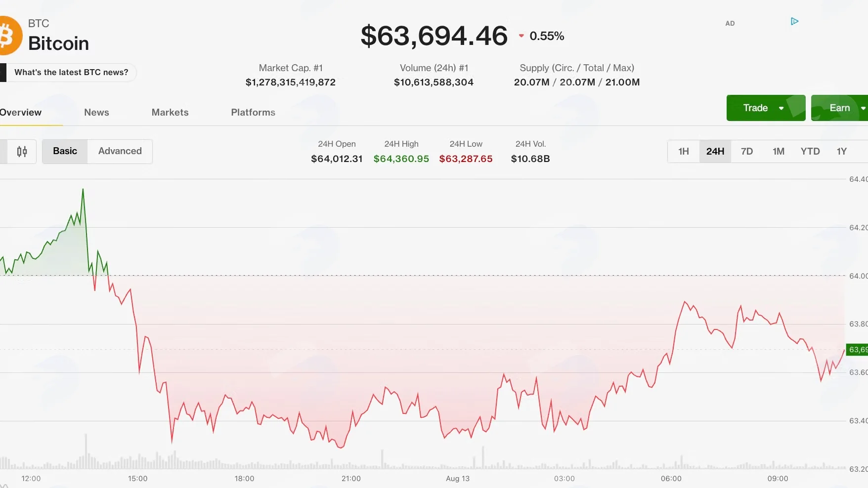Choose the 1H time range
This screenshot has width=868, height=488.
click(x=684, y=152)
